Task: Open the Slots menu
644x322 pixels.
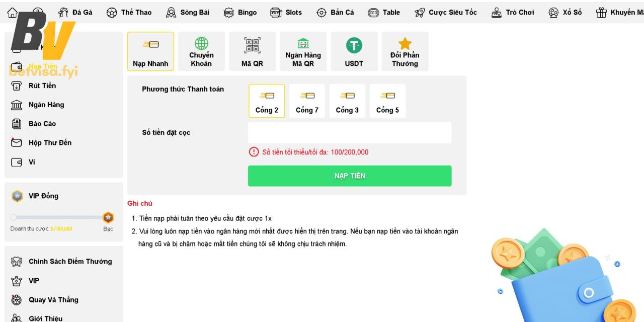Action: click(x=286, y=13)
